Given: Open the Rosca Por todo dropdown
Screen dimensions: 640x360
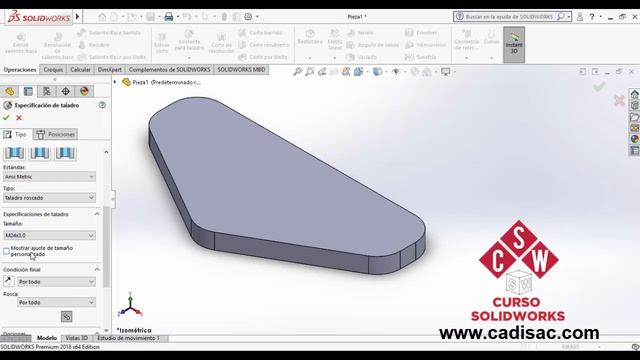Looking at the screenshot, I should 56,302.
